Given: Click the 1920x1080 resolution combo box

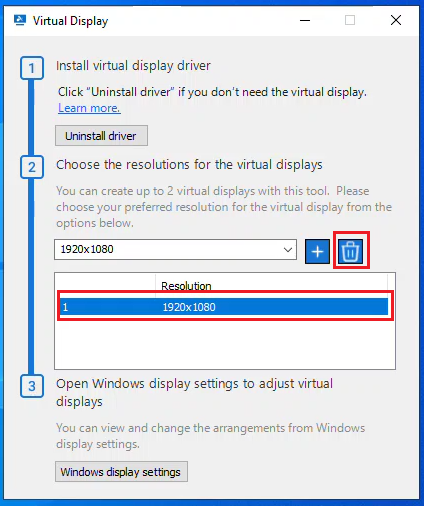Looking at the screenshot, I should pyautogui.click(x=175, y=249).
